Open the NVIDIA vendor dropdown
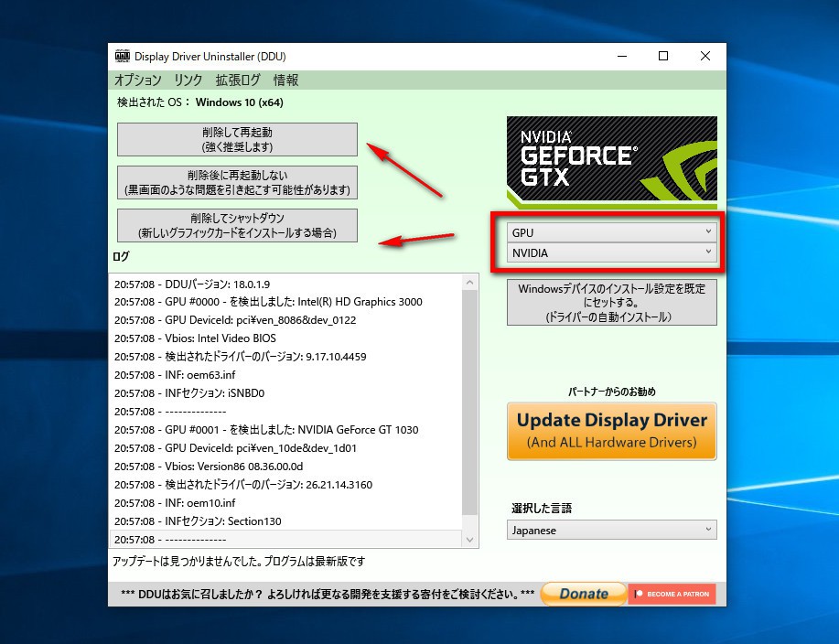This screenshot has width=839, height=644. click(x=611, y=253)
